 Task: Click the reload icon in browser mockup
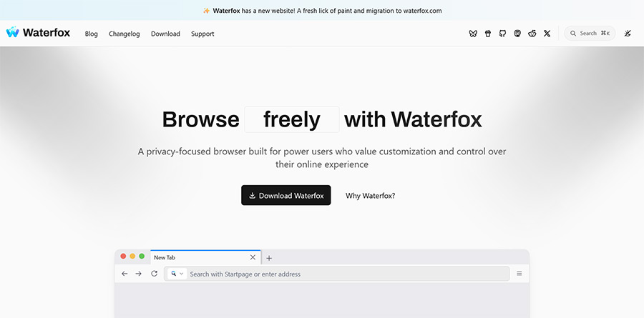154,274
